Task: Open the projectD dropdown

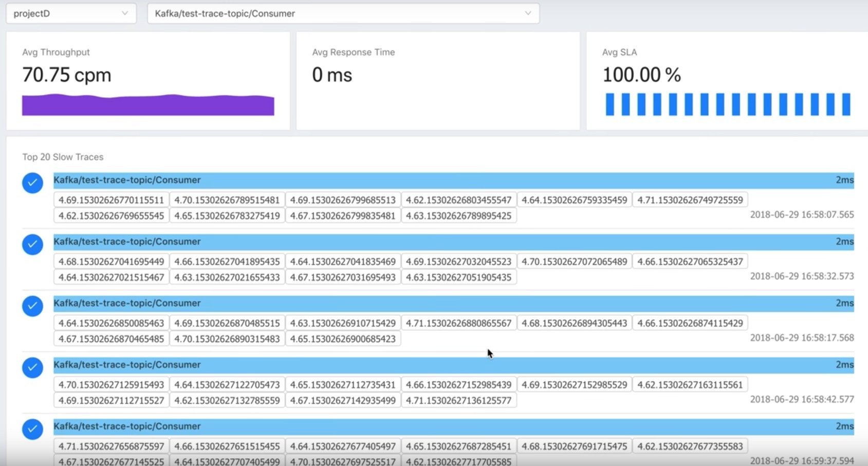Action: [x=70, y=13]
